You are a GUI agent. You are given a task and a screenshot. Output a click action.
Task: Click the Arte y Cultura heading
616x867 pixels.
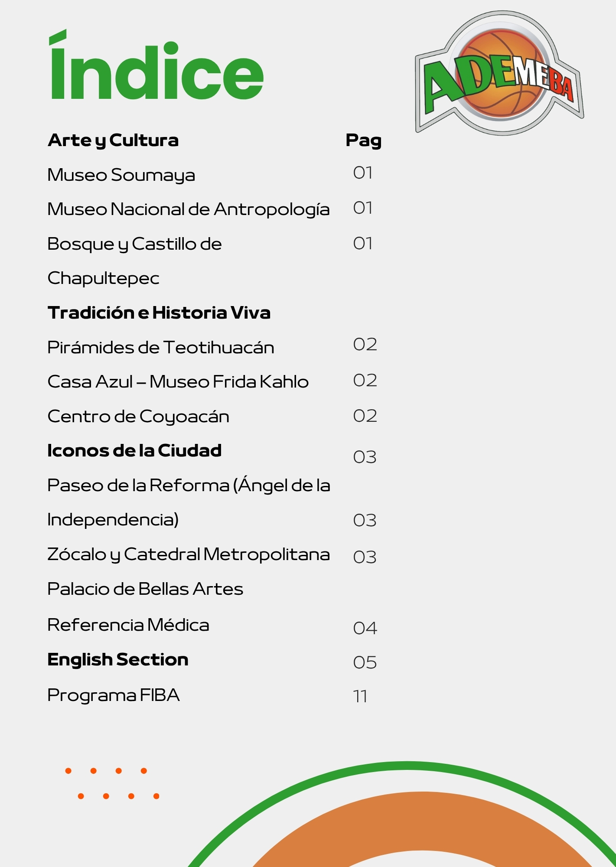pyautogui.click(x=113, y=140)
